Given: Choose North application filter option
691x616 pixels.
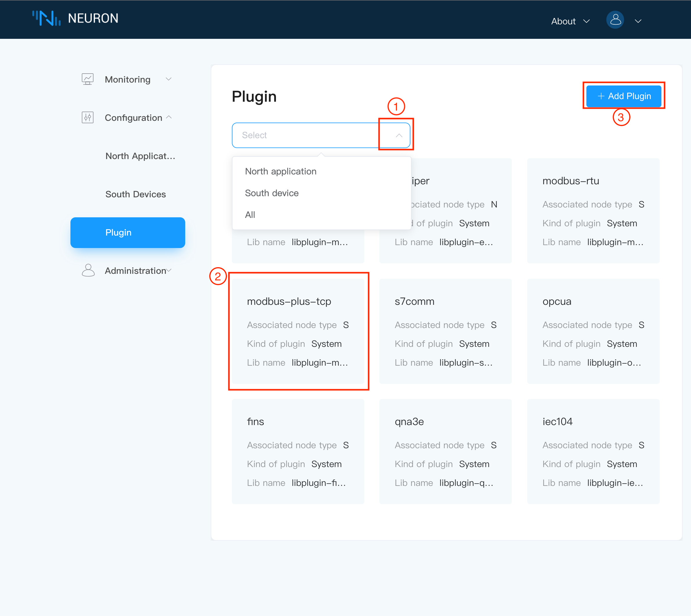Looking at the screenshot, I should pos(322,171).
